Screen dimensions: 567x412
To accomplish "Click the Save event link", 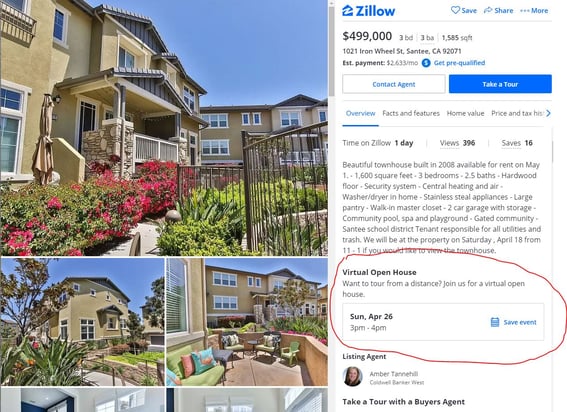I will [x=520, y=322].
